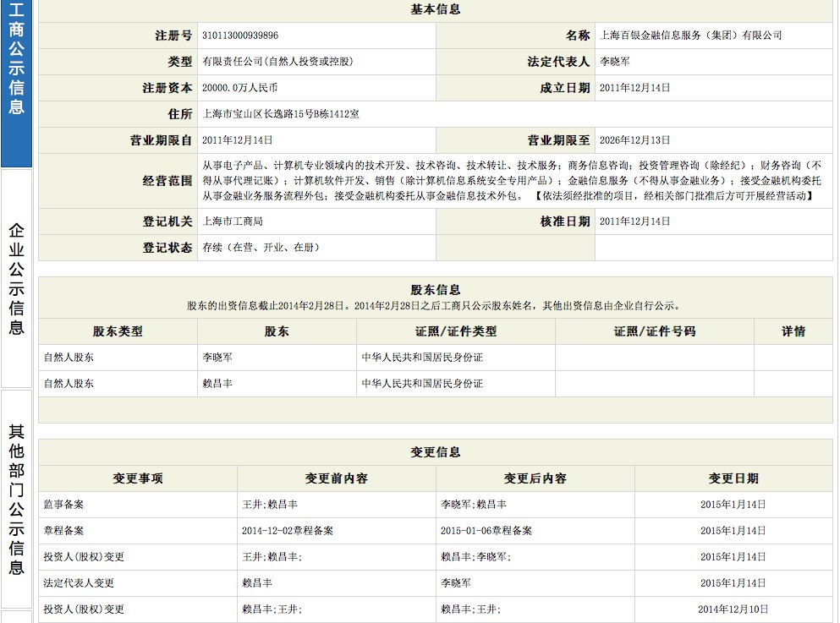Click the 章程备案 change item
Viewport: 840px width, 623px height.
click(x=63, y=530)
